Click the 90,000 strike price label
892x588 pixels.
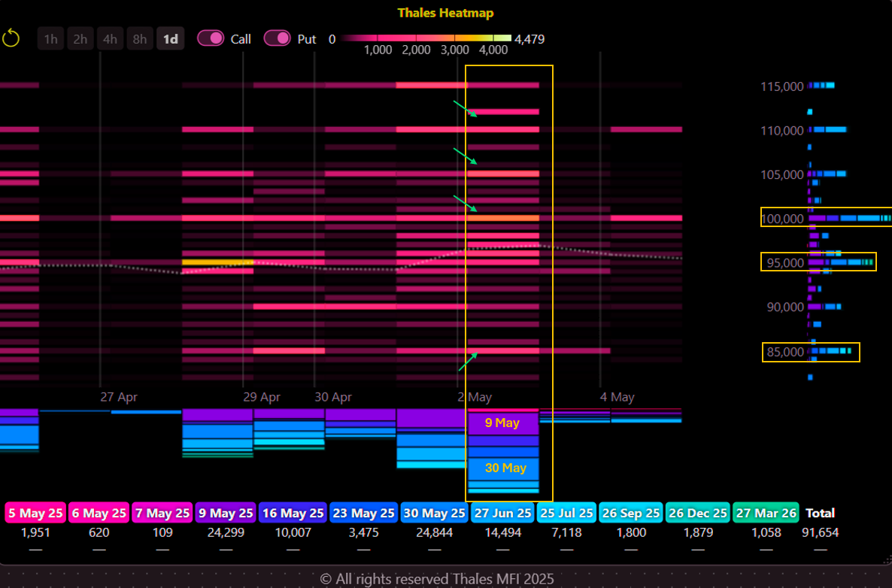(x=785, y=307)
